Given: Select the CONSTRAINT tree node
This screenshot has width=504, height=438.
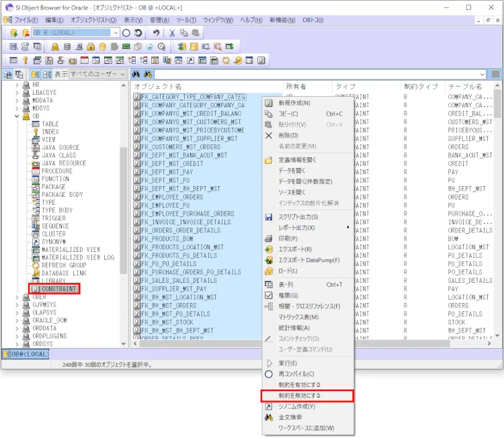Looking at the screenshot, I should (x=54, y=289).
